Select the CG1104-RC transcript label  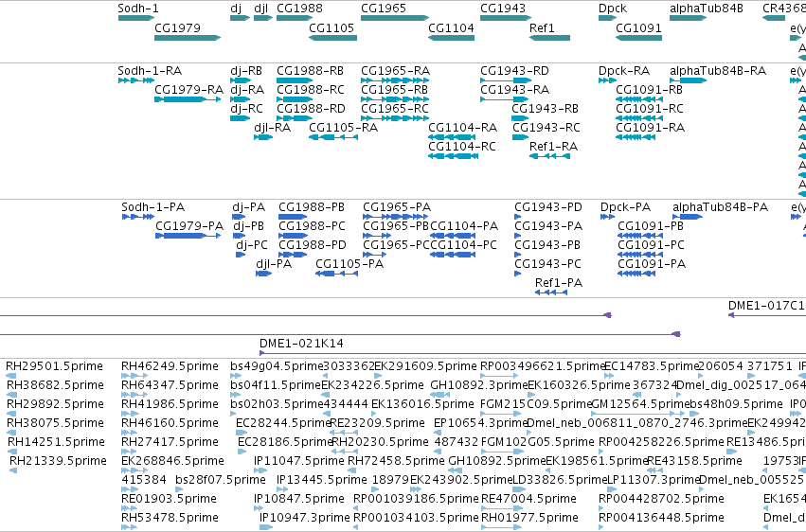tap(462, 147)
